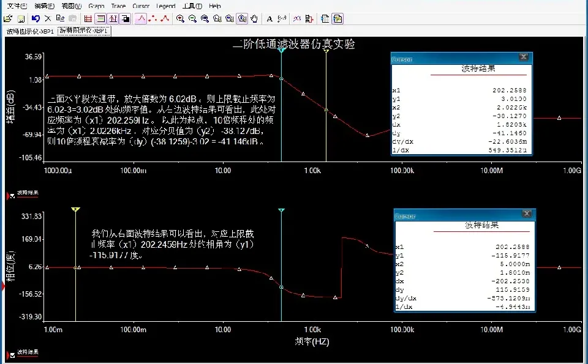Click the Undo arrow icon
The height and width of the screenshot is (364, 588).
tap(36, 18)
